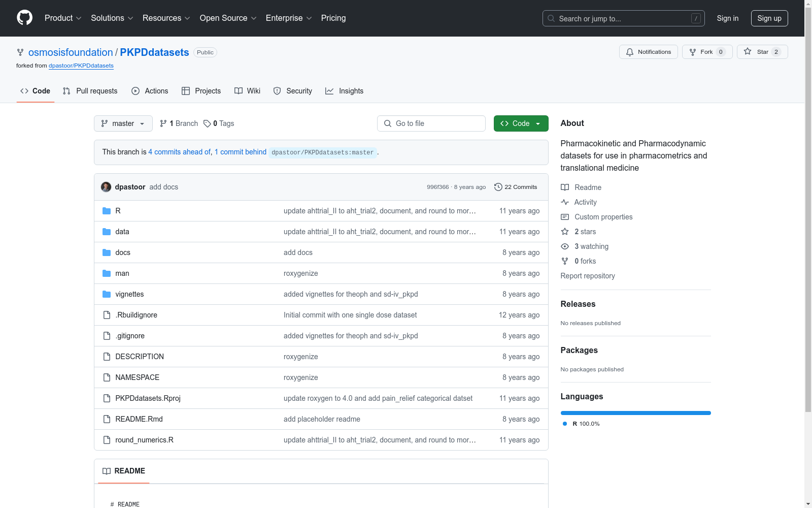The height and width of the screenshot is (508, 812).
Task: Open 'Initial commit with one single dose dataset'
Action: coord(350,315)
